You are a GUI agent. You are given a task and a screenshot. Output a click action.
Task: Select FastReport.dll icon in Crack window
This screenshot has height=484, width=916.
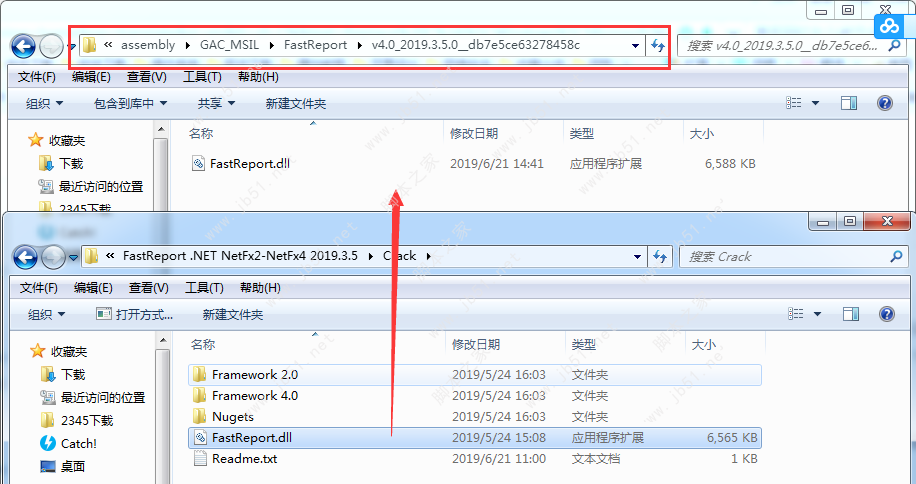200,437
